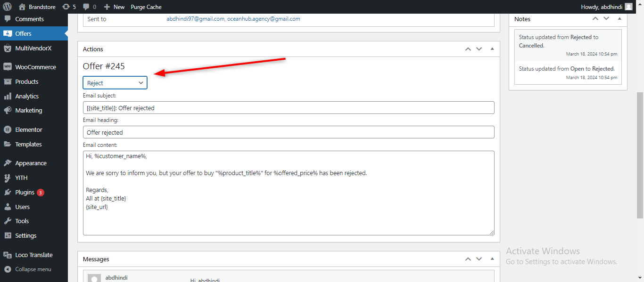Viewport: 644px width, 282px height.
Task: Click the Products sidebar icon
Action: 7,81
